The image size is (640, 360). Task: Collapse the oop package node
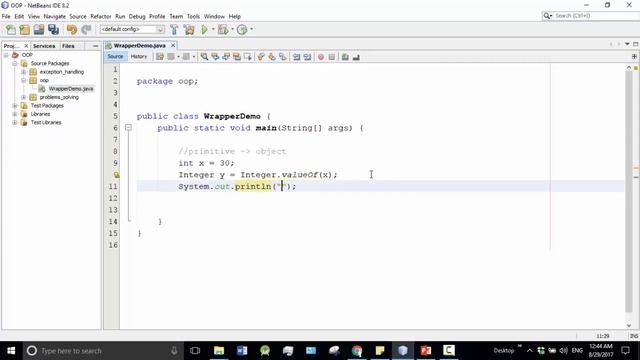pos(24,80)
